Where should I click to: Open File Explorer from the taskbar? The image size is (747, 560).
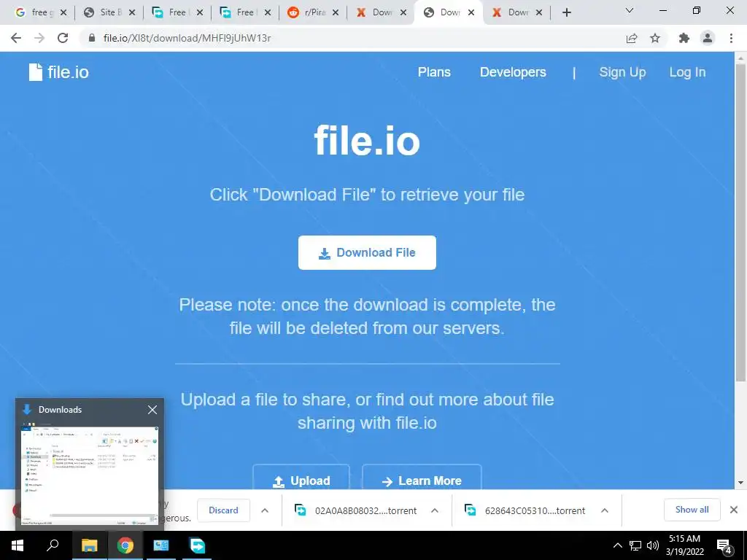pyautogui.click(x=89, y=545)
